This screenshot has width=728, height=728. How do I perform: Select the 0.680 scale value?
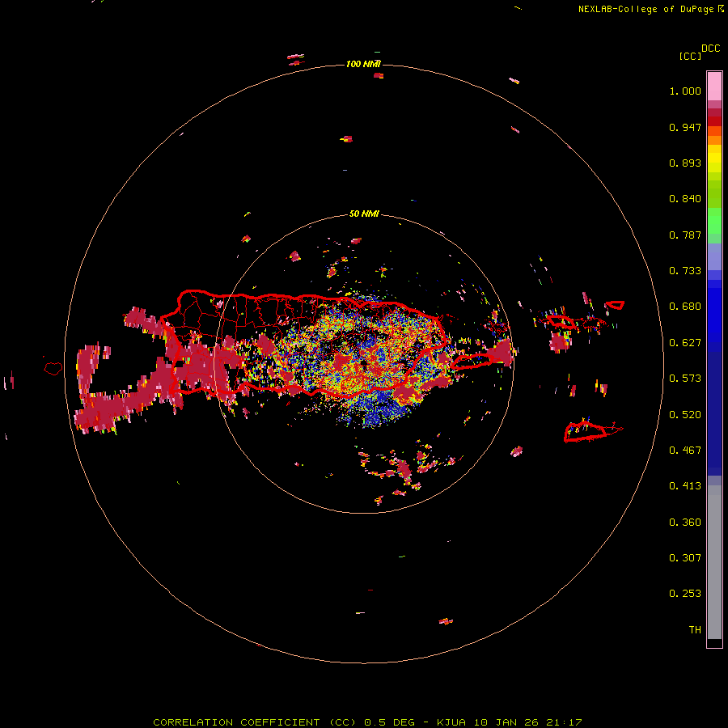685,307
